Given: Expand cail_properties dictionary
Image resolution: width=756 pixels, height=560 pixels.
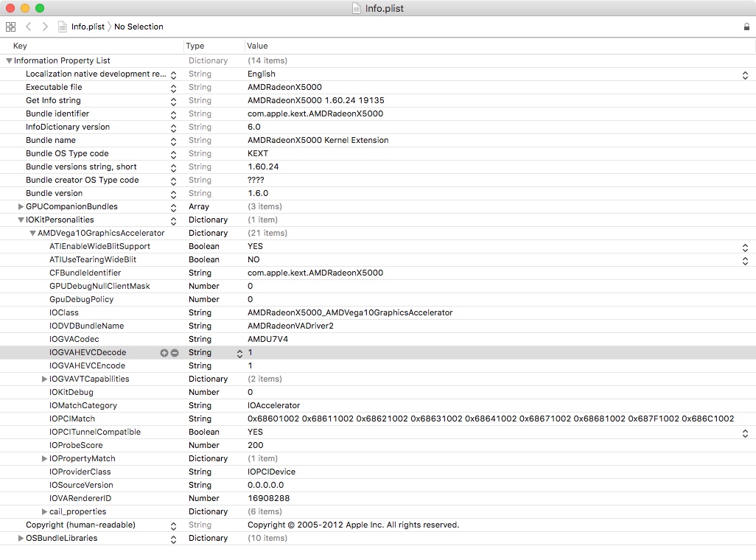Looking at the screenshot, I should click(44, 512).
